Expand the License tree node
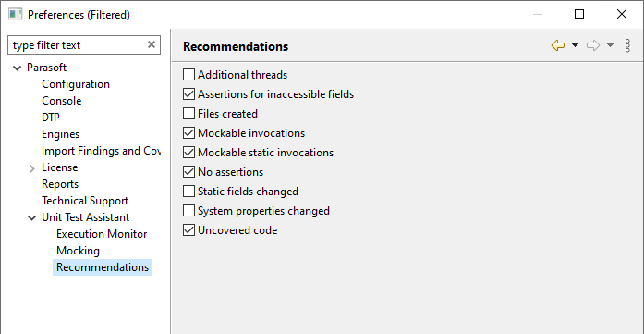The width and height of the screenshot is (644, 334). [x=32, y=168]
